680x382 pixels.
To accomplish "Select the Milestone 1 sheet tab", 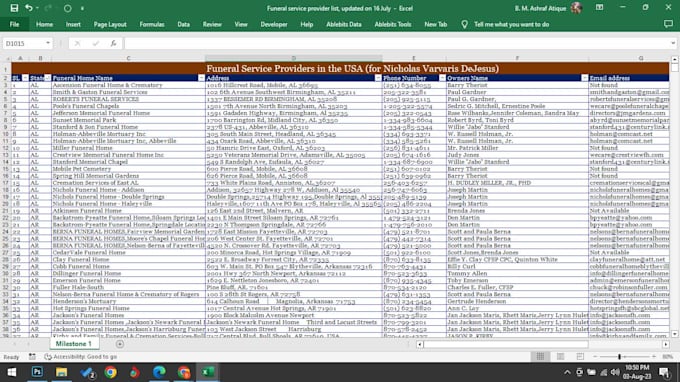I will point(74,344).
